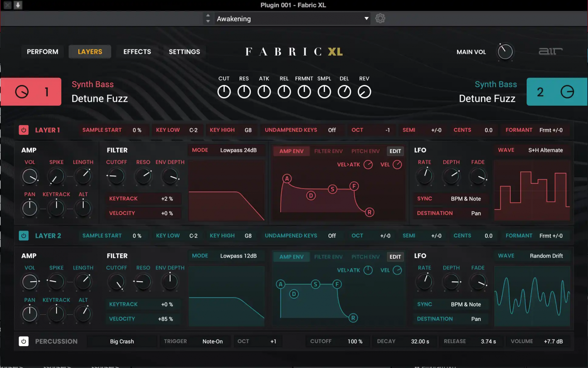Disable Layer 2 power button
The height and width of the screenshot is (368, 588).
24,235
